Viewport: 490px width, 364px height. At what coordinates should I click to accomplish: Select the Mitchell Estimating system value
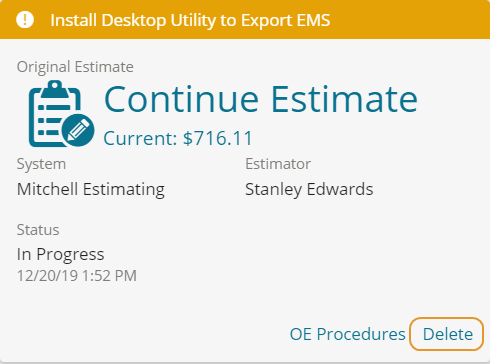pyautogui.click(x=91, y=189)
